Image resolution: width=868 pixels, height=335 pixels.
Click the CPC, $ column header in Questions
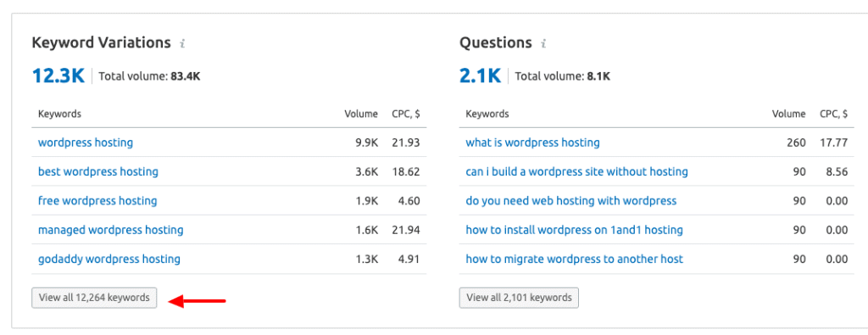coord(834,114)
